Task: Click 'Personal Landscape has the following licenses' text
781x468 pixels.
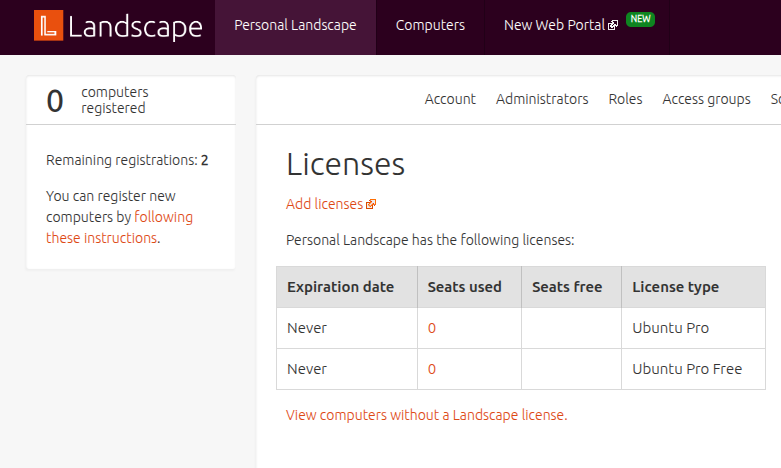Action: [430, 240]
